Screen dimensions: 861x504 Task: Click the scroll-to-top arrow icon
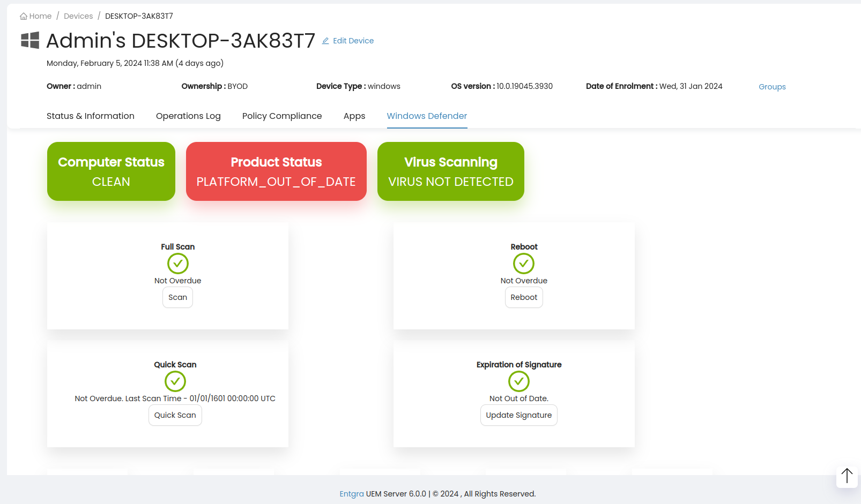point(847,476)
